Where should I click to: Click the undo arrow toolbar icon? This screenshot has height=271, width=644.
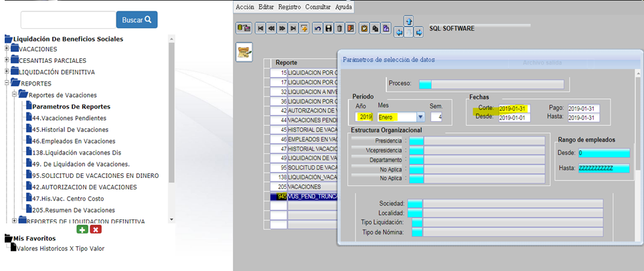coord(317,29)
